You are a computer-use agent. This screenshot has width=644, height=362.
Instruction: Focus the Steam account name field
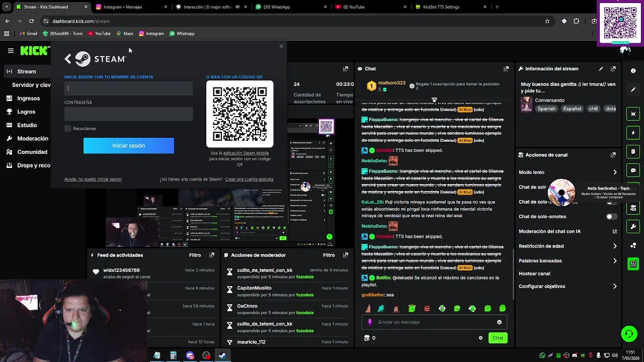(128, 88)
